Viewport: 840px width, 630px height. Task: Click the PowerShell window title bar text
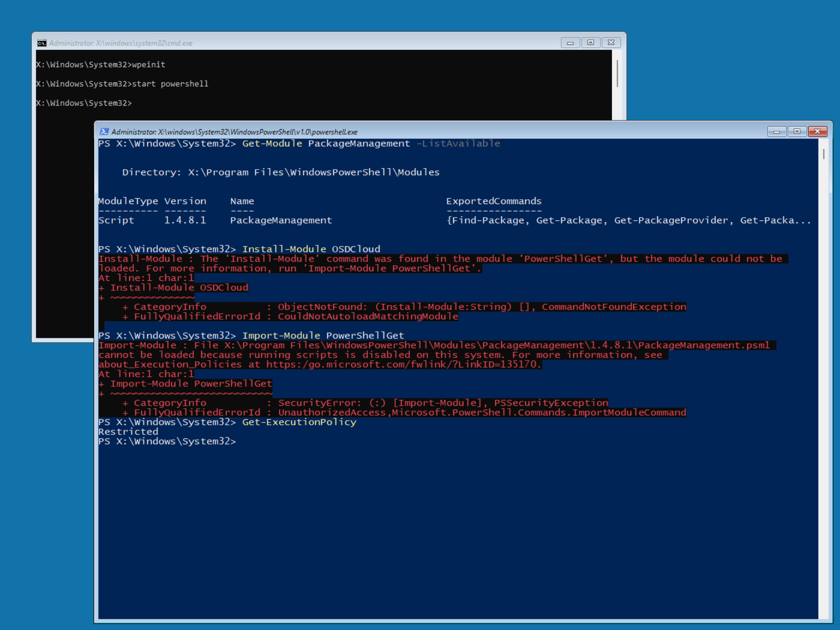pyautogui.click(x=234, y=132)
